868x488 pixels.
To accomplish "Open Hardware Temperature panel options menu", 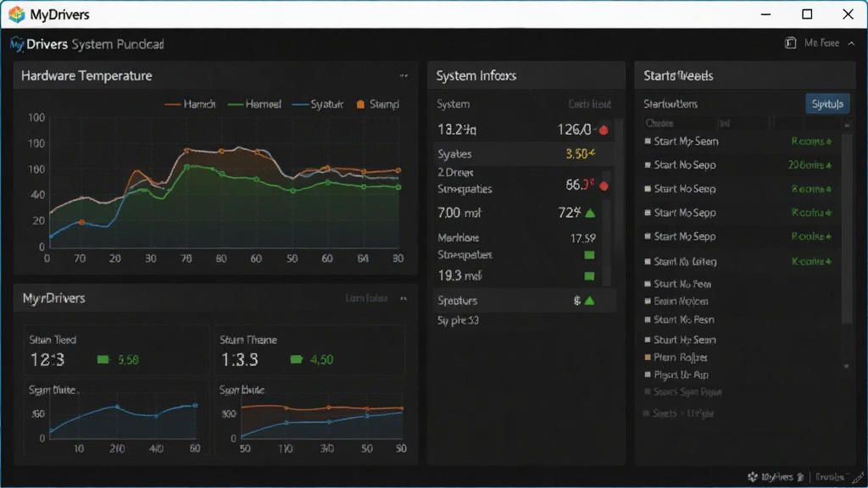I will [403, 75].
